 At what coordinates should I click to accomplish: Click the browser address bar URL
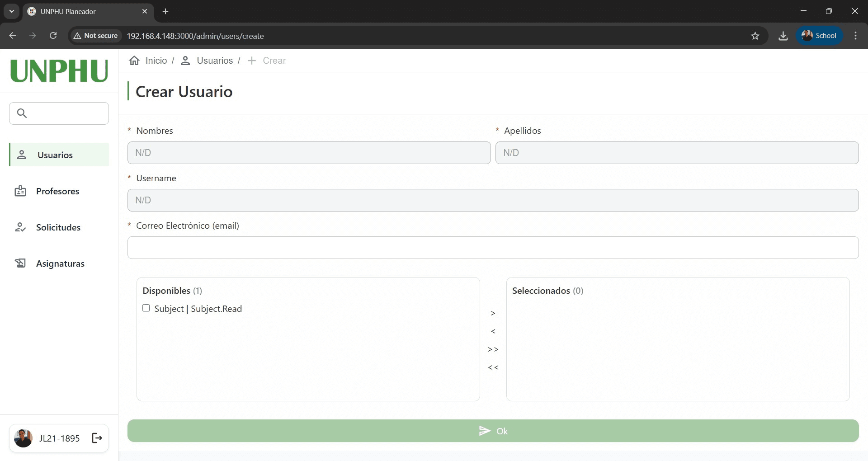coord(195,36)
